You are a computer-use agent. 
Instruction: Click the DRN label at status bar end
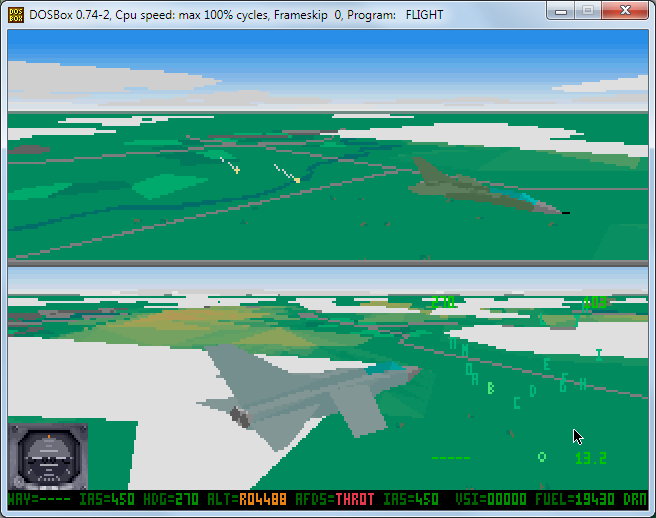point(635,499)
